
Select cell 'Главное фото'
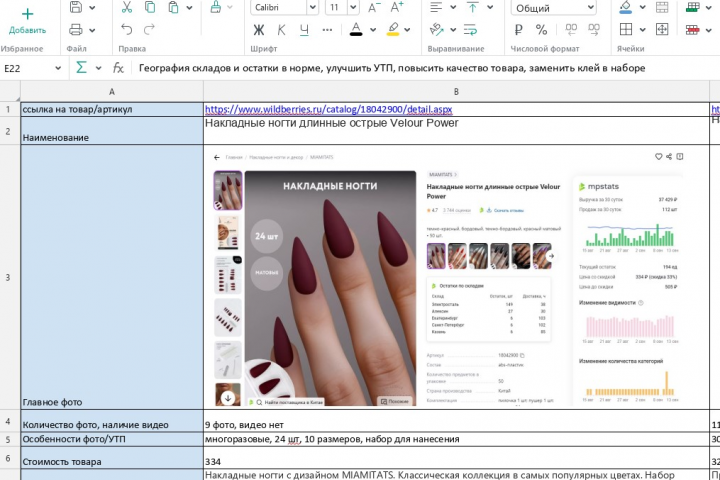112,277
